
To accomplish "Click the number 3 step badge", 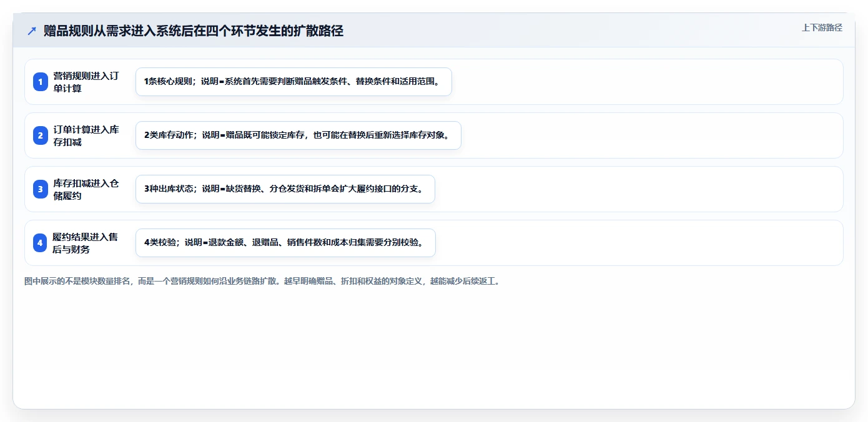I will coord(41,189).
